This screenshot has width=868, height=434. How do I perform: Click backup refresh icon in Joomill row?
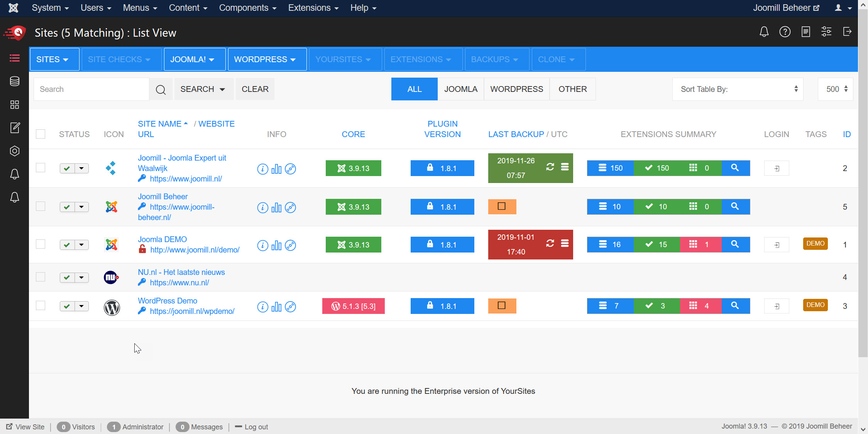[x=550, y=167]
